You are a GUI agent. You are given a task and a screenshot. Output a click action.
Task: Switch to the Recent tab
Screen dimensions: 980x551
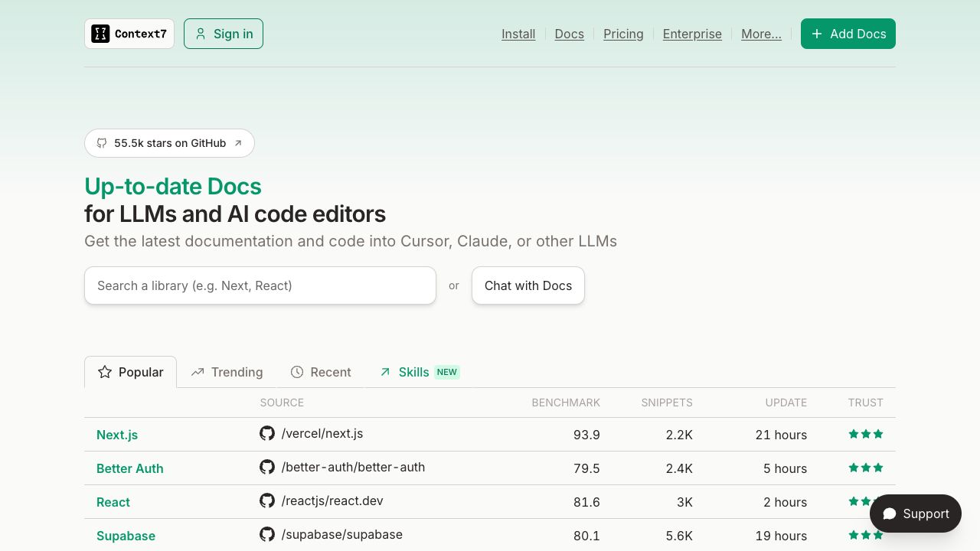click(x=321, y=372)
